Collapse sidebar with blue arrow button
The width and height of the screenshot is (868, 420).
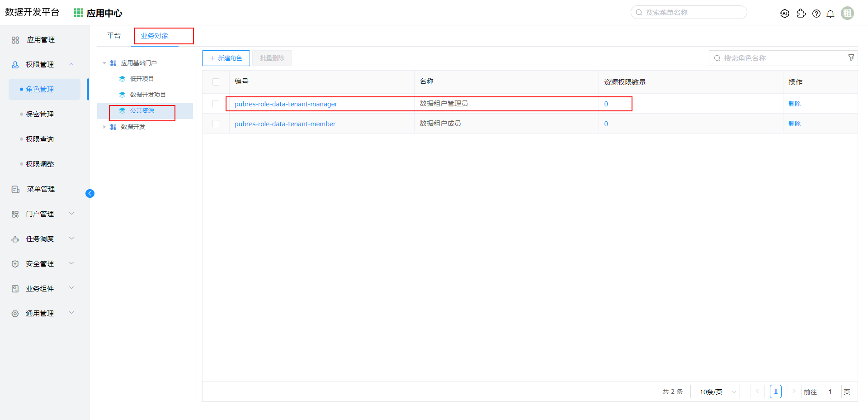90,194
